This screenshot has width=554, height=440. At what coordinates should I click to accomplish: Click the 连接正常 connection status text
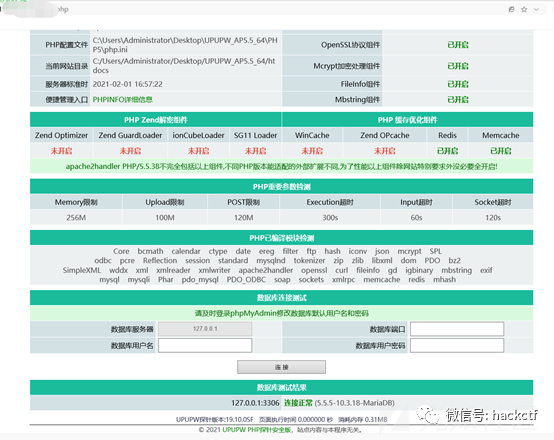298,403
